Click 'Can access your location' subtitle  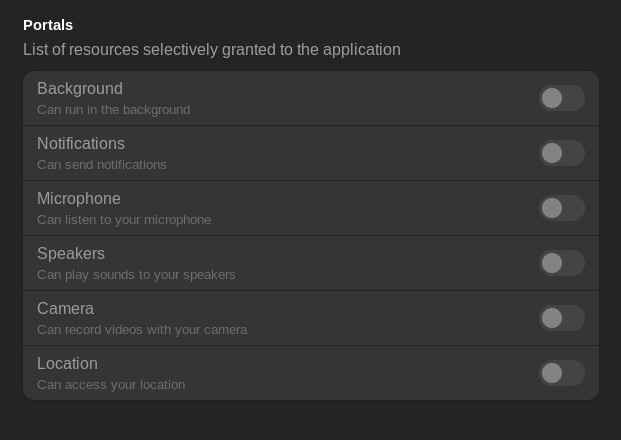click(111, 385)
